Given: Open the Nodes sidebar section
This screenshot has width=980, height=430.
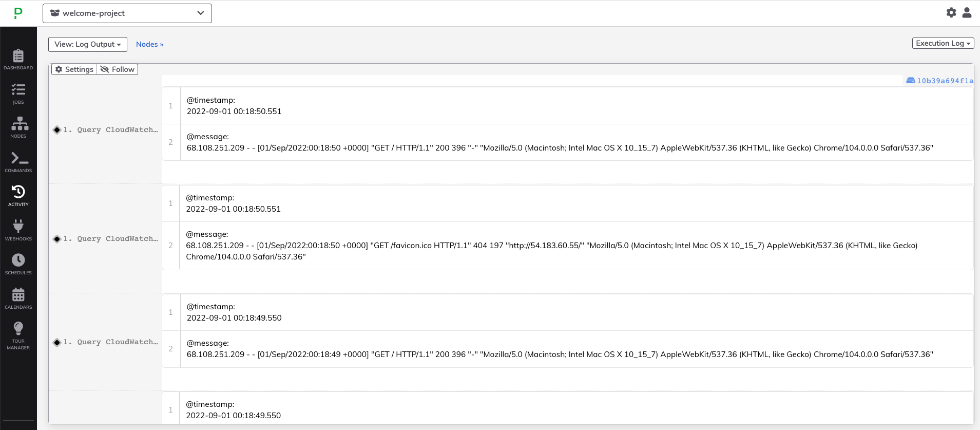Looking at the screenshot, I should (x=18, y=127).
